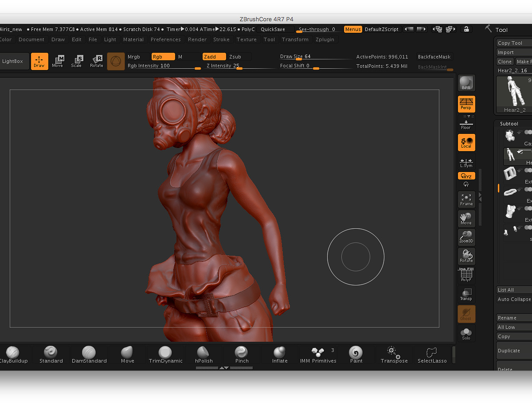This screenshot has height=406, width=532.
Task: Toggle the Floor grid
Action: [466, 124]
